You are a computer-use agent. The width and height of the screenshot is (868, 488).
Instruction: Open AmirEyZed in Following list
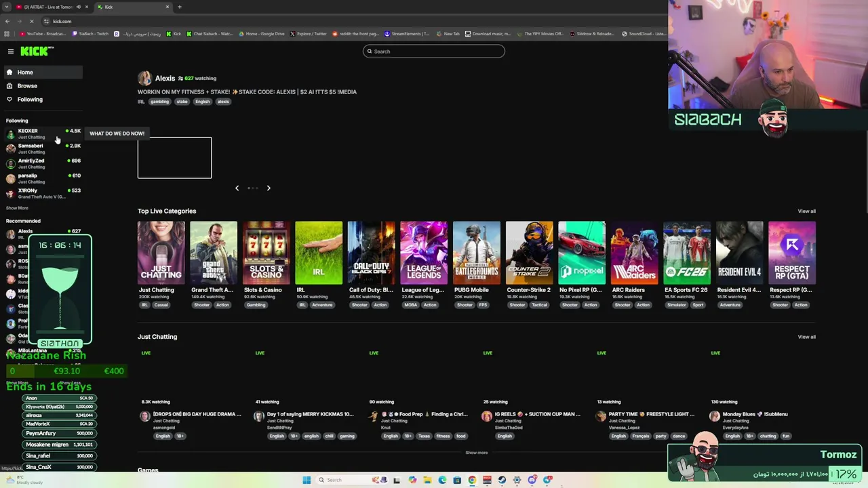point(43,163)
